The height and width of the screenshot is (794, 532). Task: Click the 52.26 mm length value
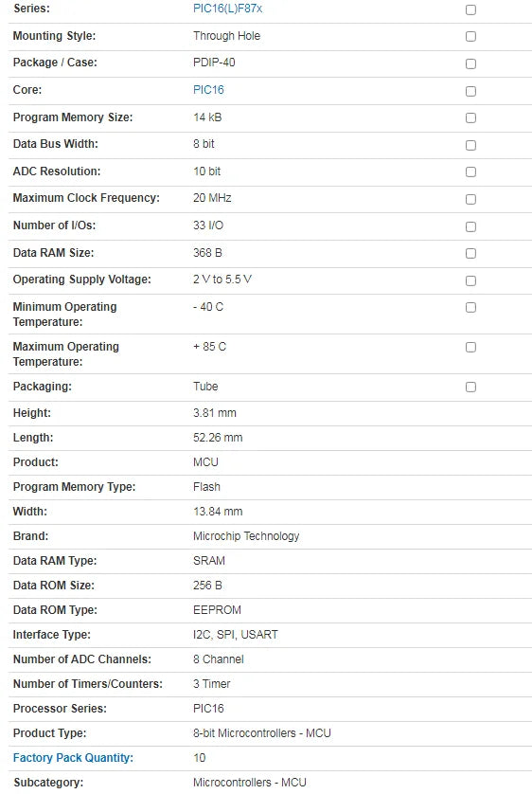click(218, 438)
